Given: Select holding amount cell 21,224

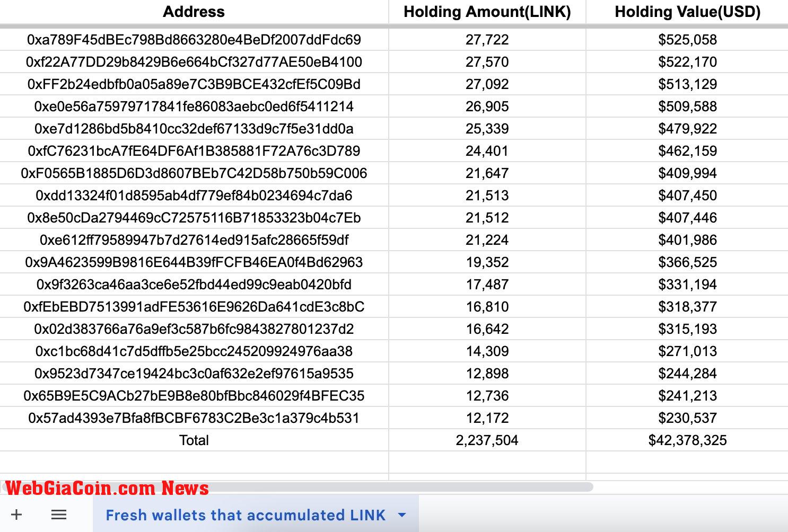Looking at the screenshot, I should [487, 240].
